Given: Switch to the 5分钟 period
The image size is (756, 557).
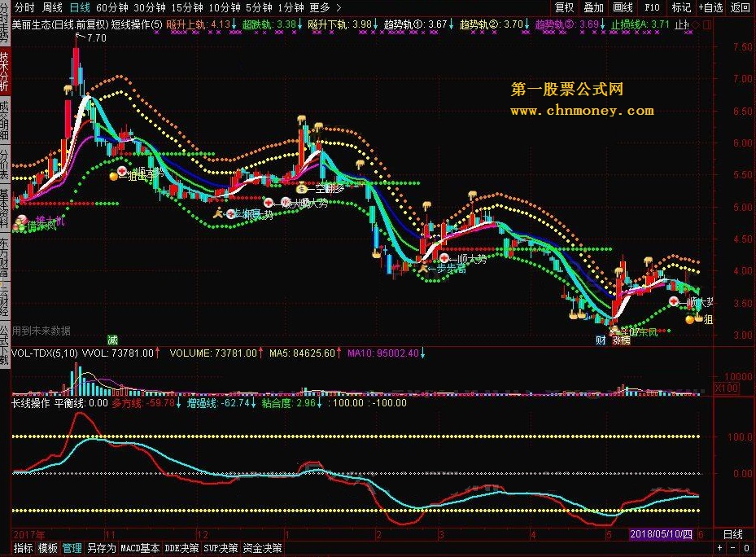Looking at the screenshot, I should pos(259,7).
